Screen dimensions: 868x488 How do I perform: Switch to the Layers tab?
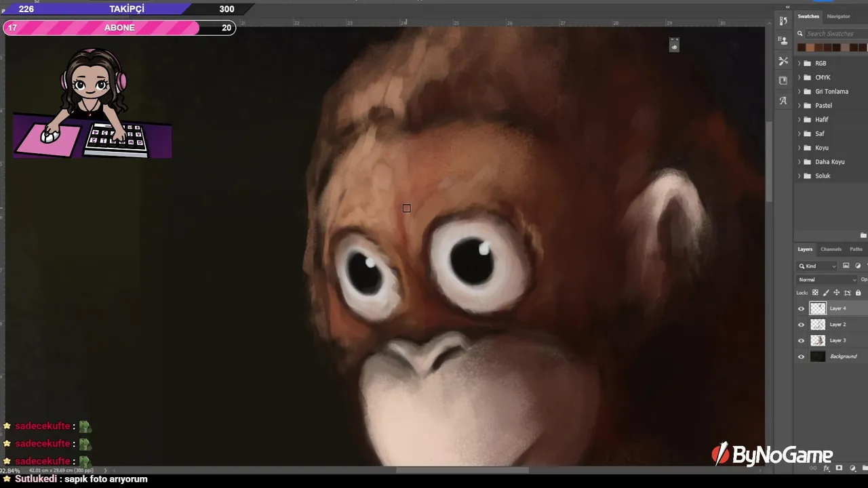pyautogui.click(x=805, y=249)
